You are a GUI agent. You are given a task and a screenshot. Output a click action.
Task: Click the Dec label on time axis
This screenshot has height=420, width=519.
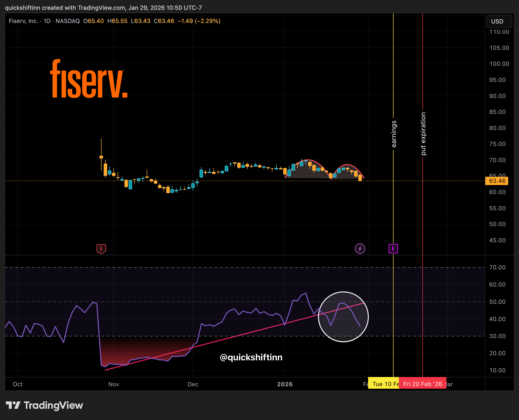pyautogui.click(x=193, y=384)
